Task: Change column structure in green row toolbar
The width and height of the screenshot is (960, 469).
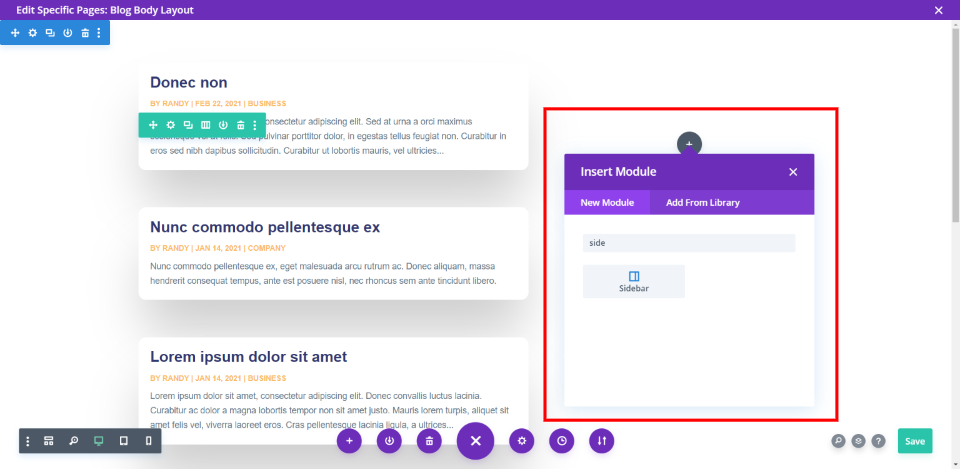Action: click(x=206, y=125)
